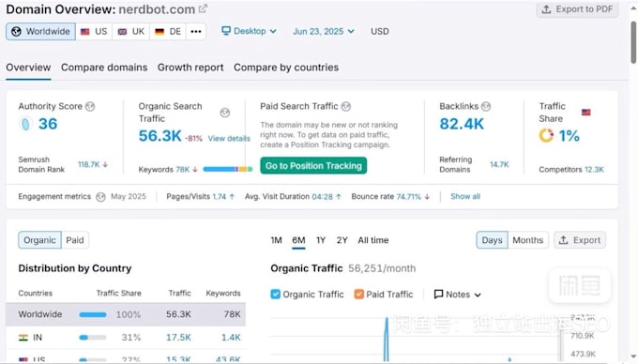The width and height of the screenshot is (638, 364).
Task: Select the US database button
Action: click(x=94, y=31)
